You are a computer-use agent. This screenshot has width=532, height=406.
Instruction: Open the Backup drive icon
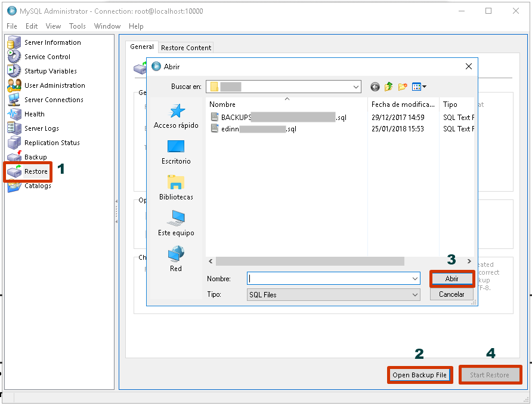14,157
